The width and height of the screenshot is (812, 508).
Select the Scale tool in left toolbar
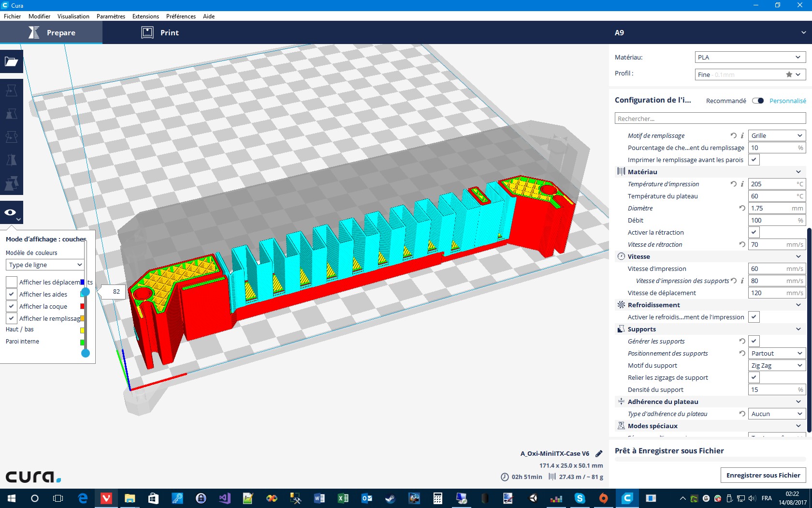click(x=11, y=114)
